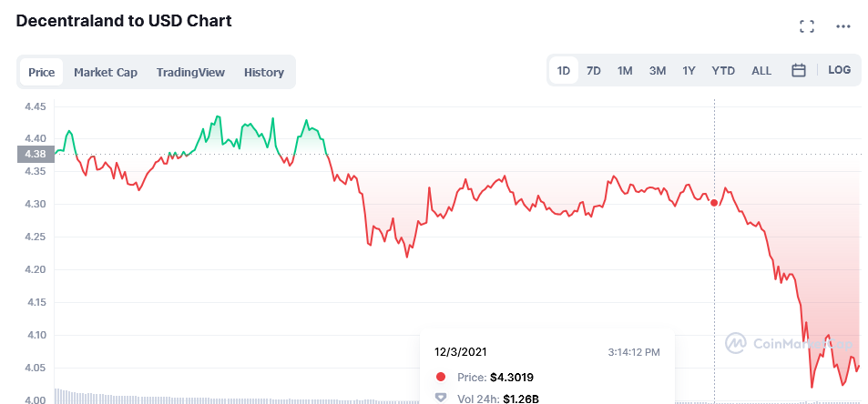This screenshot has width=868, height=404.
Task: Show ALL time price history
Action: coord(761,71)
